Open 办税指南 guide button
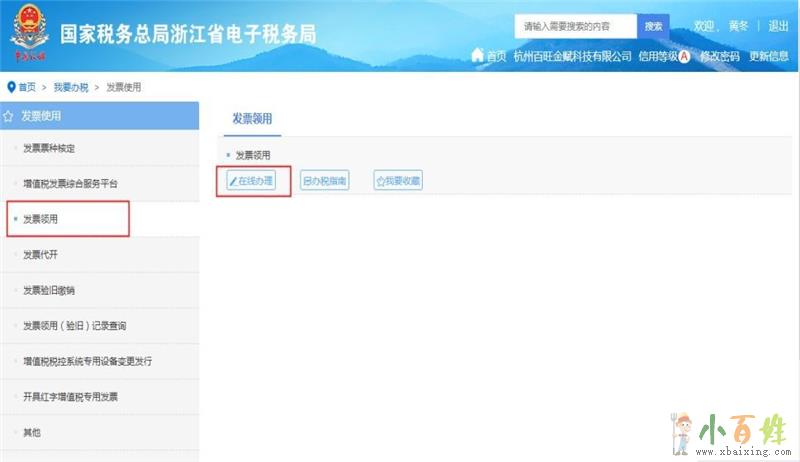This screenshot has width=800, height=462. point(324,181)
